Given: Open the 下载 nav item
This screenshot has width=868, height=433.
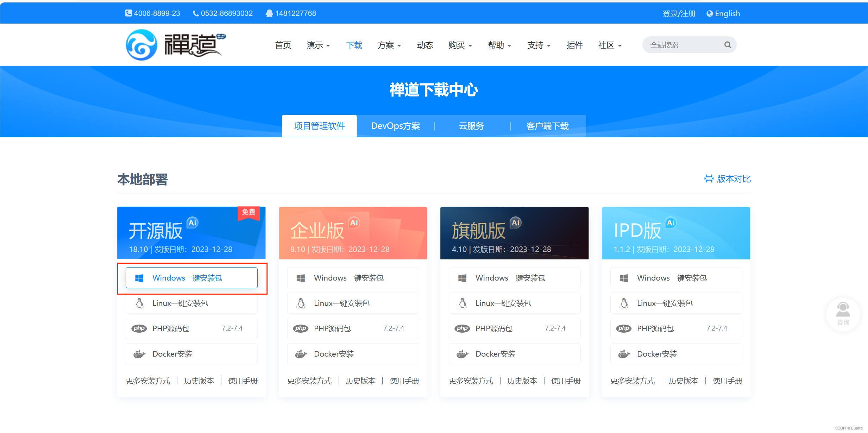Looking at the screenshot, I should tap(354, 45).
